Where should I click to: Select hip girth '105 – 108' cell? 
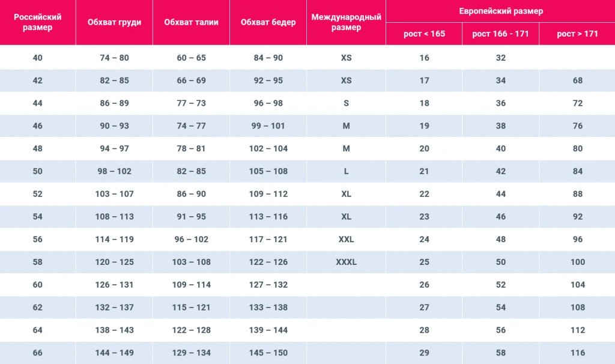click(x=268, y=171)
